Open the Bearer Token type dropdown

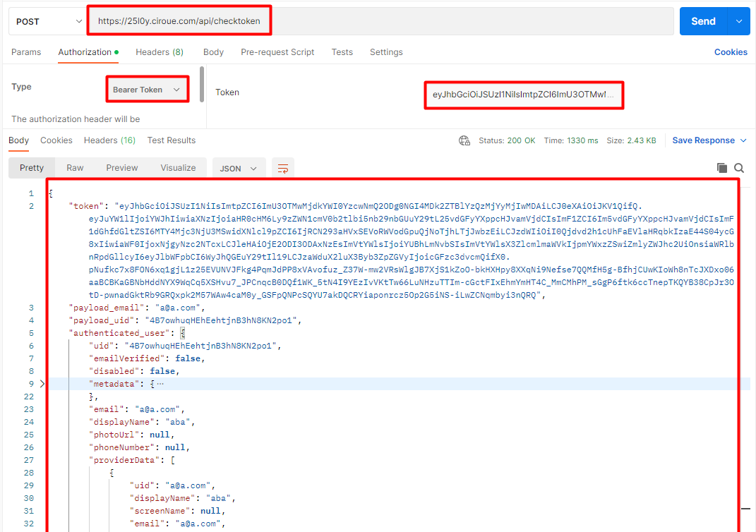(x=147, y=88)
